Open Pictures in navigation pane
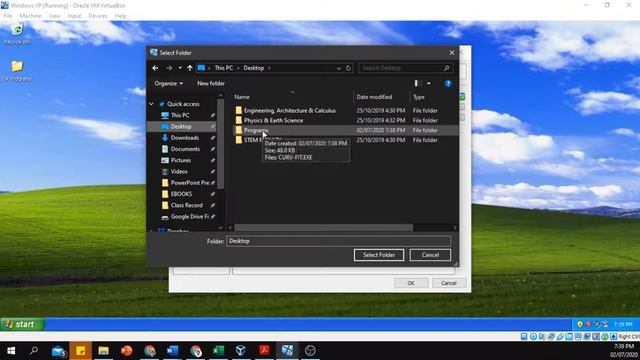Viewport: 640px width, 360px height. pyautogui.click(x=180, y=160)
